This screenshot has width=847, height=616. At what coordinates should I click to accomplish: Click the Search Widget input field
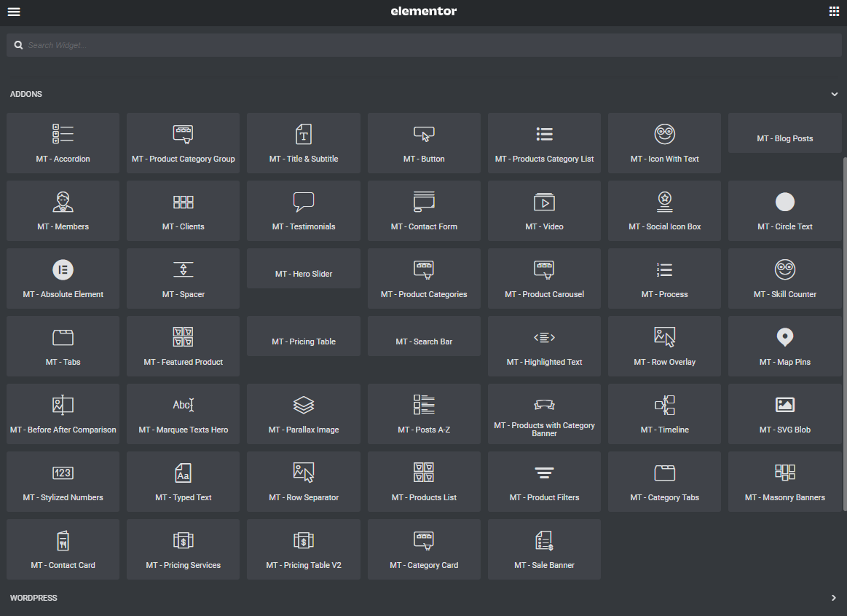424,45
